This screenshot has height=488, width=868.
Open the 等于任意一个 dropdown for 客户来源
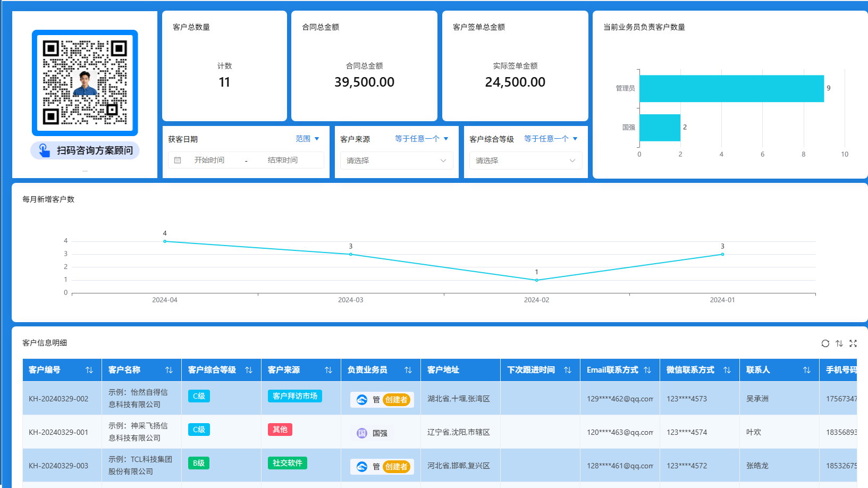422,138
